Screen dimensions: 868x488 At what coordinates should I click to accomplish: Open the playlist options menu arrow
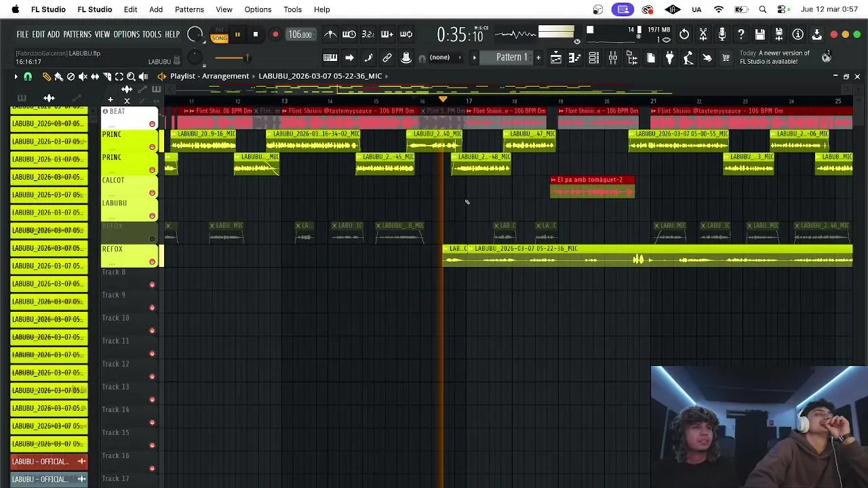[x=16, y=77]
